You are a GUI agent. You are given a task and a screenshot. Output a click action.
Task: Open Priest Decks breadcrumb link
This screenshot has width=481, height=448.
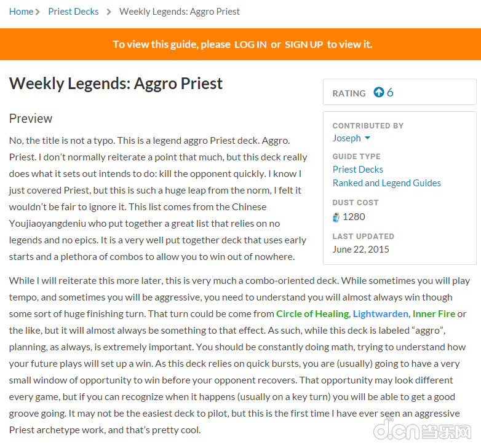click(73, 12)
